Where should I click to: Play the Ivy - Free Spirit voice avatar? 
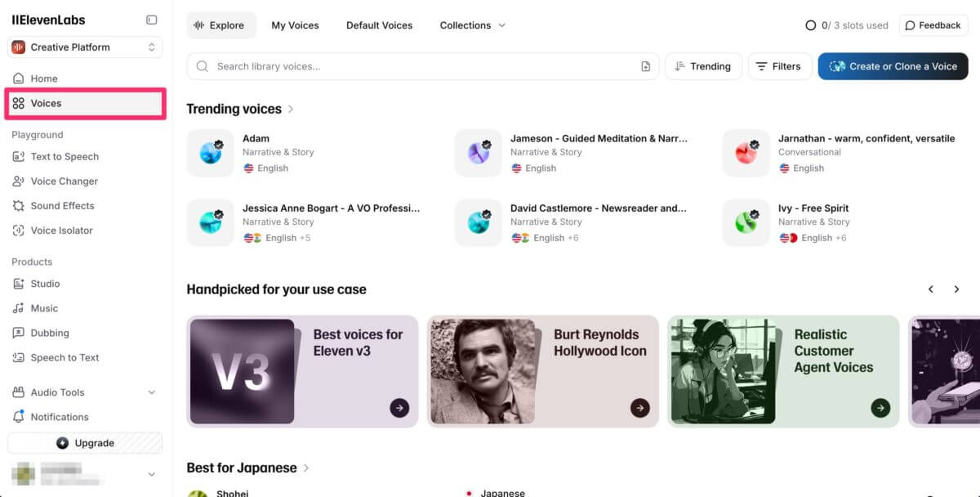(x=746, y=222)
